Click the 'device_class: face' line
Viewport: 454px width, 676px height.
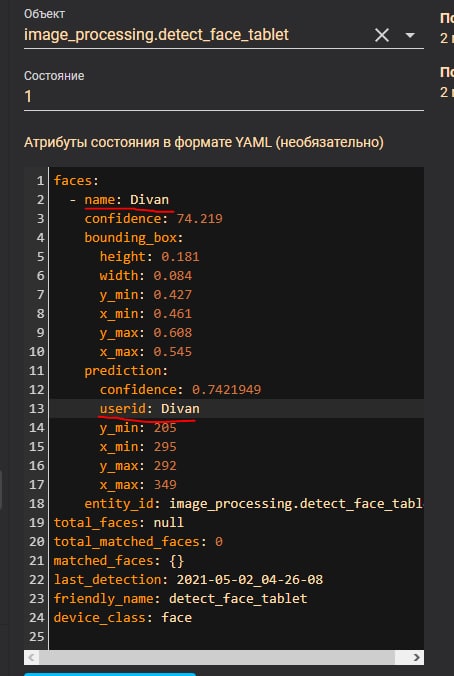(x=122, y=617)
